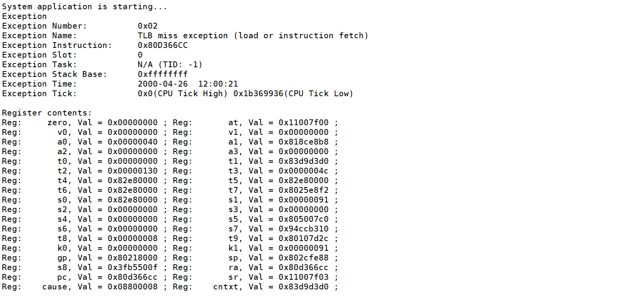Click the Exception Task value N/A (TID: -1)

170,65
